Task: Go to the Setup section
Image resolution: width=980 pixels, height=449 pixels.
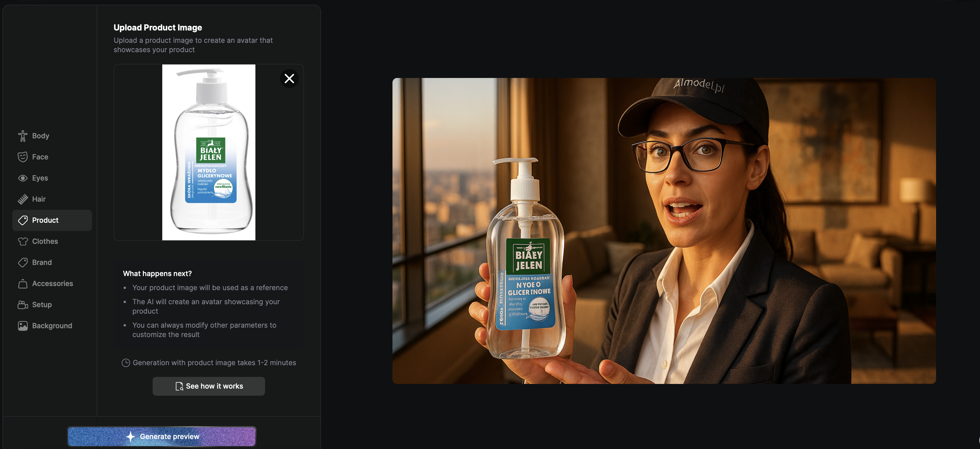Action: [52, 305]
